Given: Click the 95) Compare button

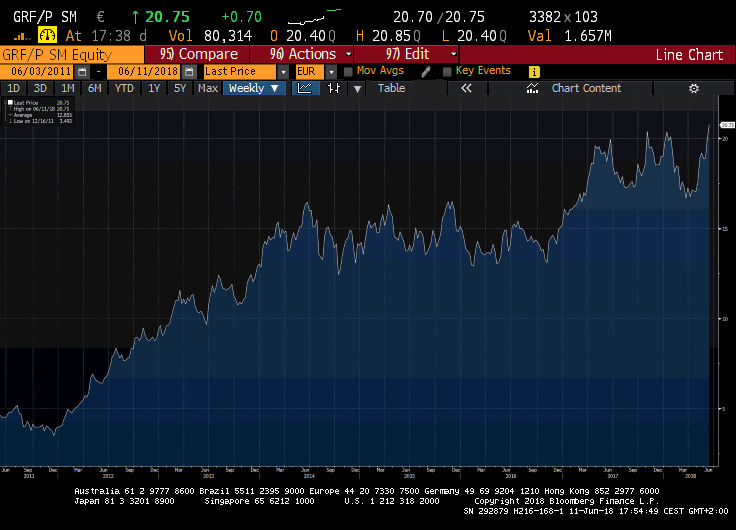Looking at the screenshot, I should tap(198, 54).
